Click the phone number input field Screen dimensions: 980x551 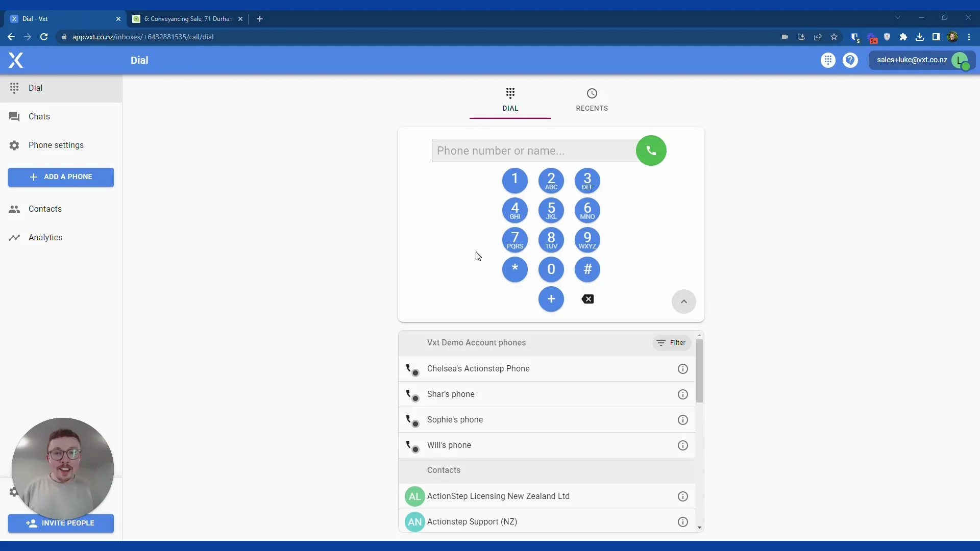533,151
